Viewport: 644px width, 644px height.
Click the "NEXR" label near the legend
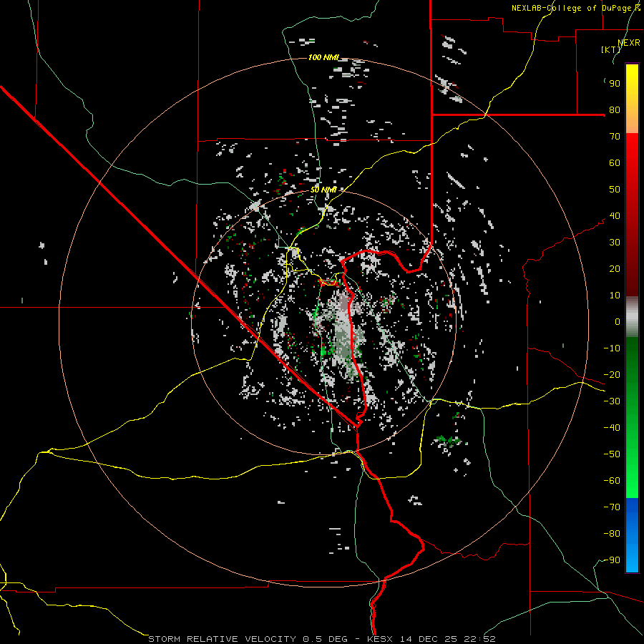click(629, 43)
